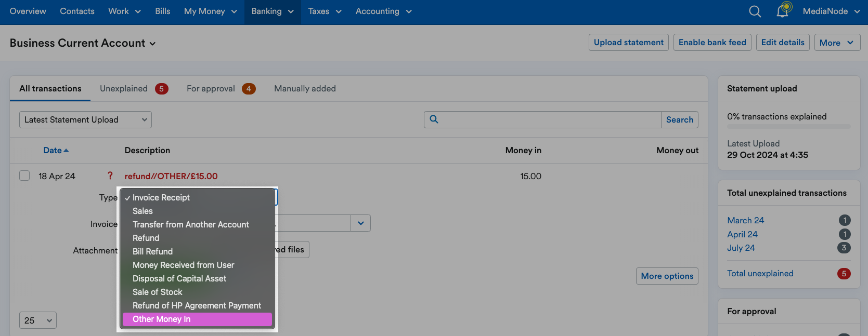The width and height of the screenshot is (868, 336).
Task: Click the red question mark on refund row
Action: (x=110, y=176)
